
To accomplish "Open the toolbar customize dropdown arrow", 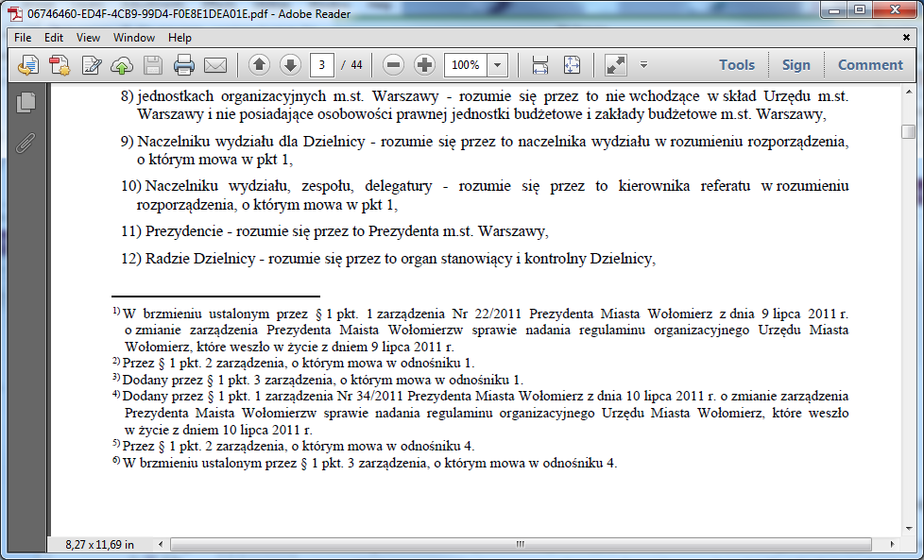I will (643, 65).
